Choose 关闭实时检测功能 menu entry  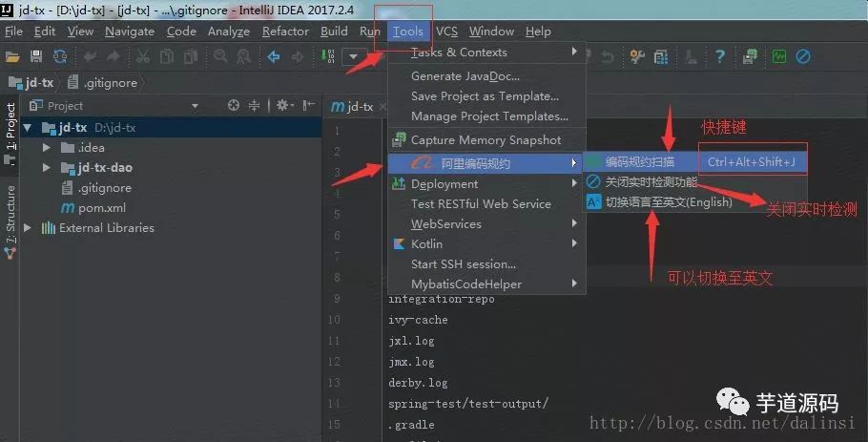[695, 182]
